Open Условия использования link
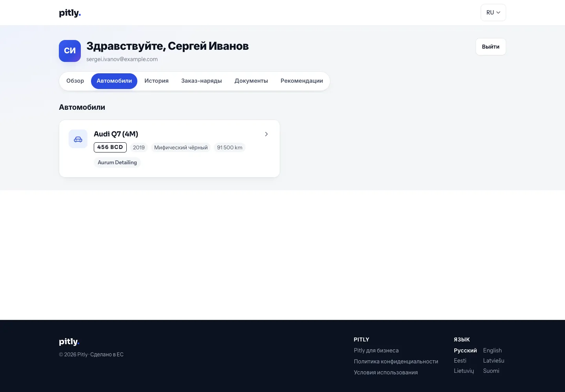The height and width of the screenshot is (392, 565). [386, 372]
